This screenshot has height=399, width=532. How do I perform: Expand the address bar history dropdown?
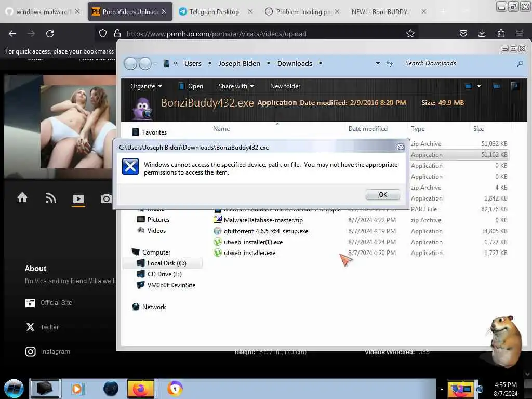378,63
